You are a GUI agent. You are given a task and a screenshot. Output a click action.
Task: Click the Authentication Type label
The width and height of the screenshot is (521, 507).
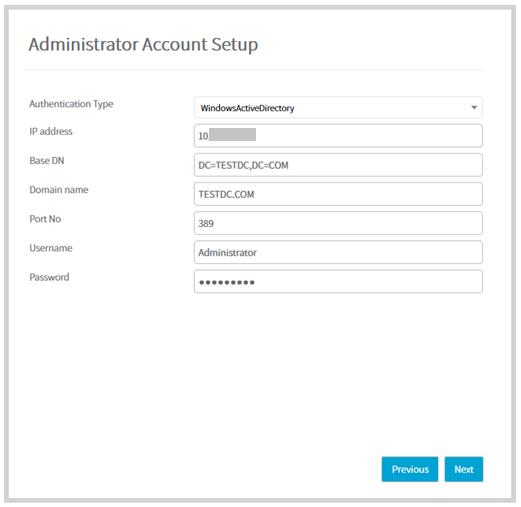pyautogui.click(x=71, y=104)
